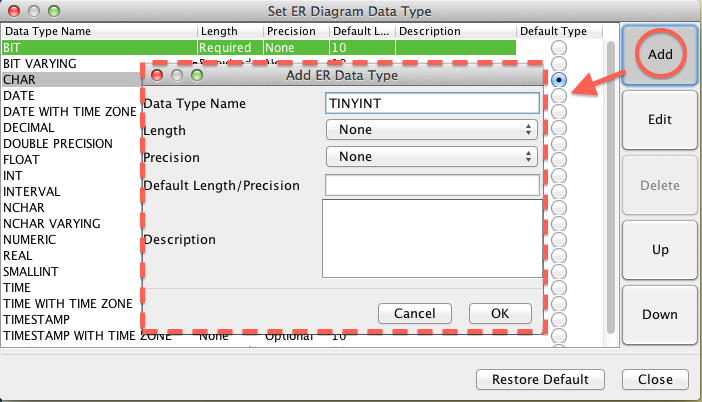Viewport: 702px width, 402px height.
Task: Click the Data Type Name column header
Action: 98,31
